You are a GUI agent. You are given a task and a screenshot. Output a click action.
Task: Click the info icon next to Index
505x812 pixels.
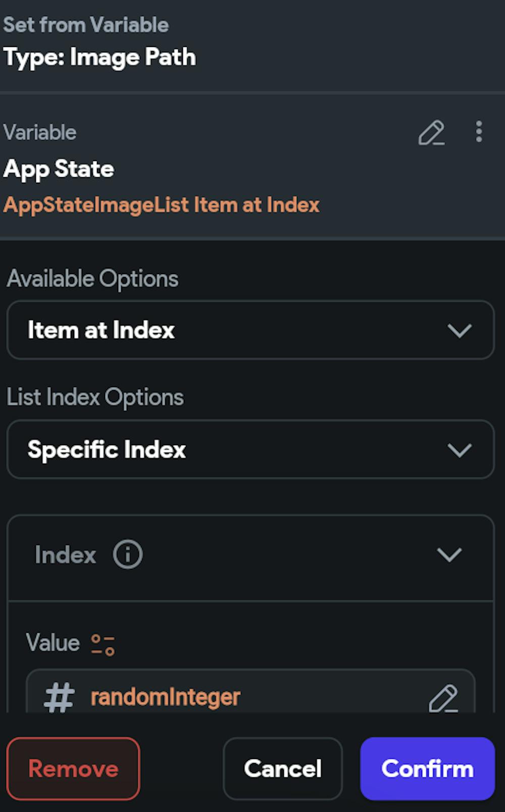(128, 555)
